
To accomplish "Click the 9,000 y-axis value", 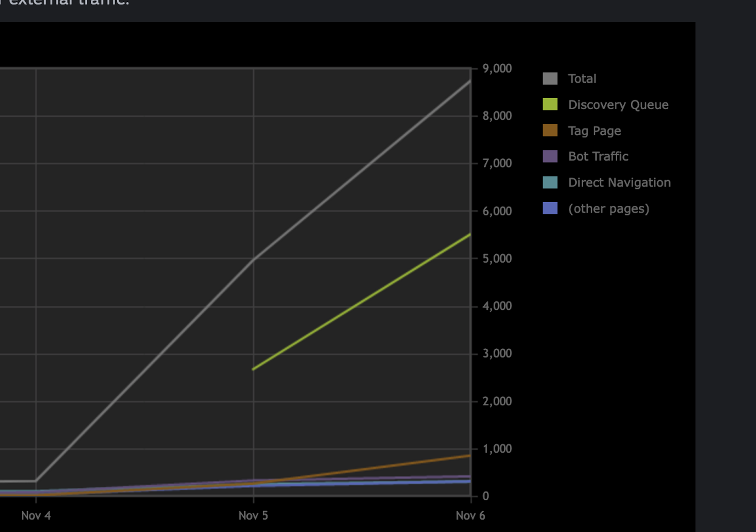I will tap(497, 69).
